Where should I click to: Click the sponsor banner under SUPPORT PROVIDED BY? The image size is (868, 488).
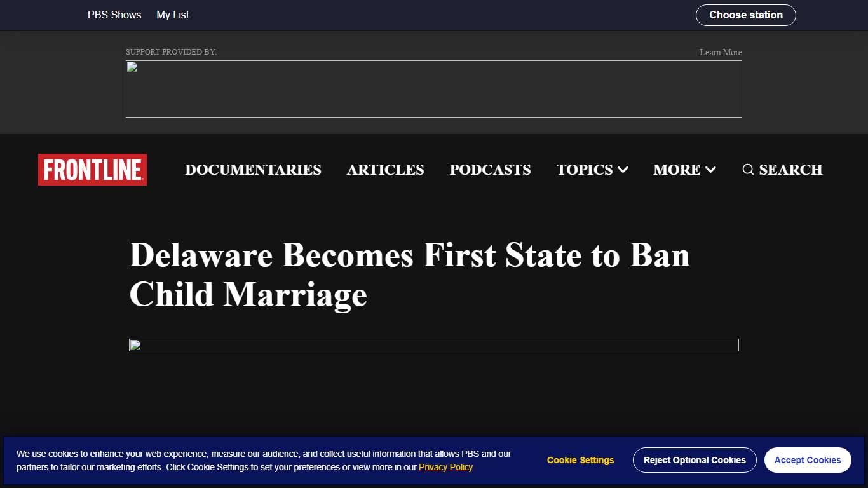tap(434, 89)
